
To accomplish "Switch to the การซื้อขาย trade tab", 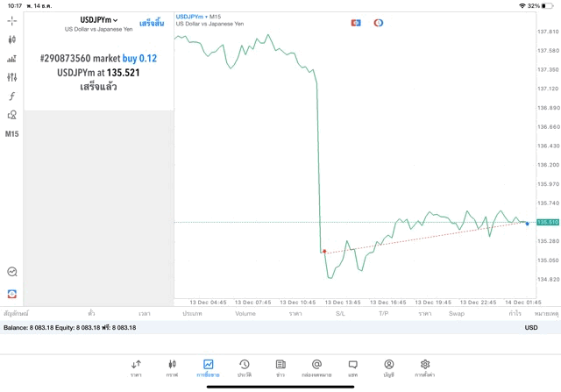I will (208, 368).
